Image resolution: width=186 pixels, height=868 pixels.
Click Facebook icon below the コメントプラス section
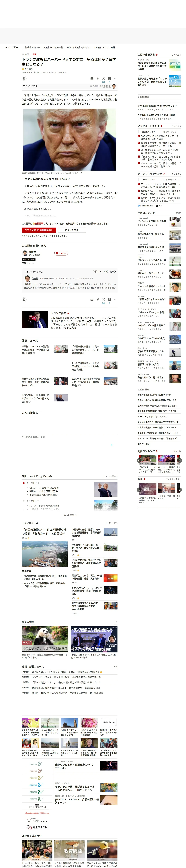tap(98, 300)
